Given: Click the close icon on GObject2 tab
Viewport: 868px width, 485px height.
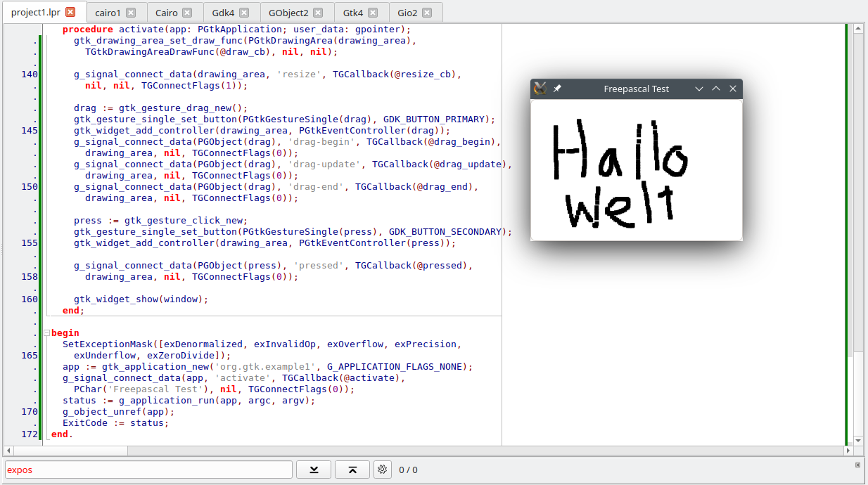Looking at the screenshot, I should click(318, 13).
